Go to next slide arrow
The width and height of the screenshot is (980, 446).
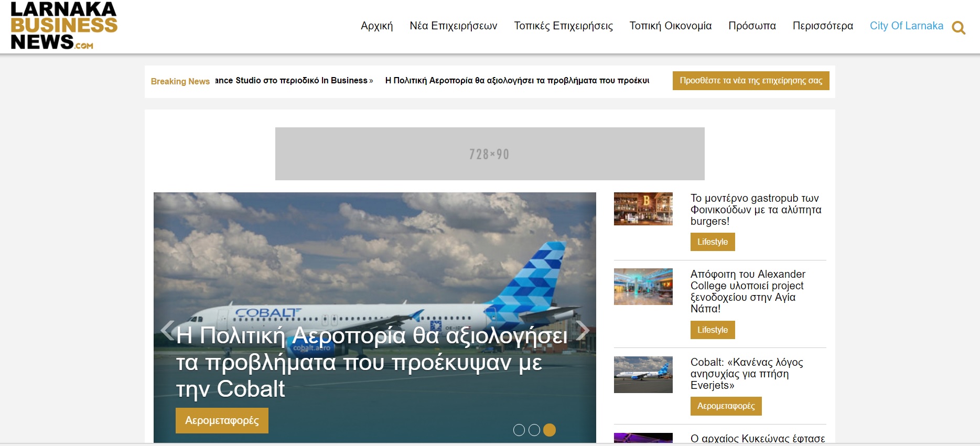click(x=583, y=330)
